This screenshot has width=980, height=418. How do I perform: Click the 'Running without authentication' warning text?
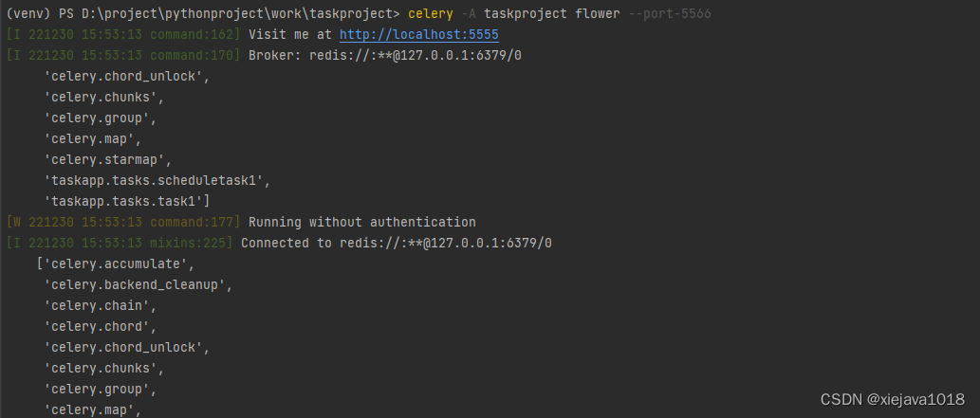pos(361,222)
